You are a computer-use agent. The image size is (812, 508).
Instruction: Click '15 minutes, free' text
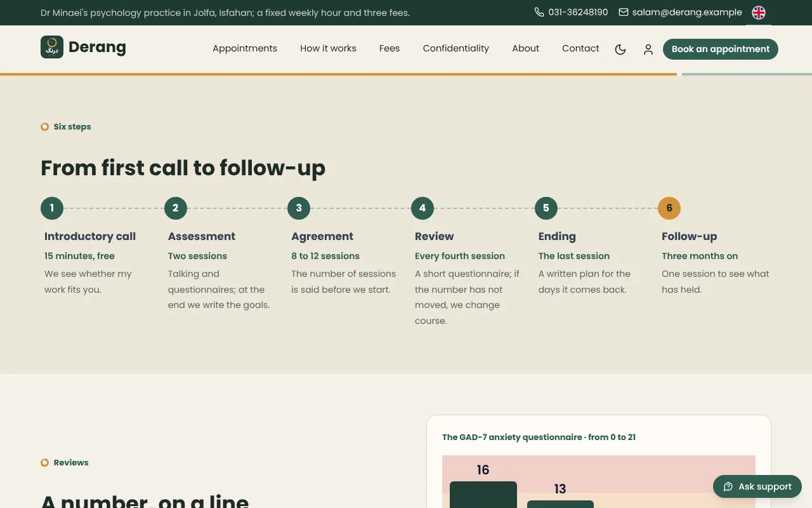79,256
